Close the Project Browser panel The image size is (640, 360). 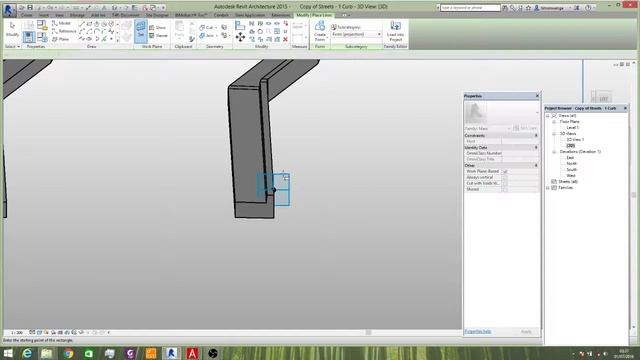coord(625,108)
